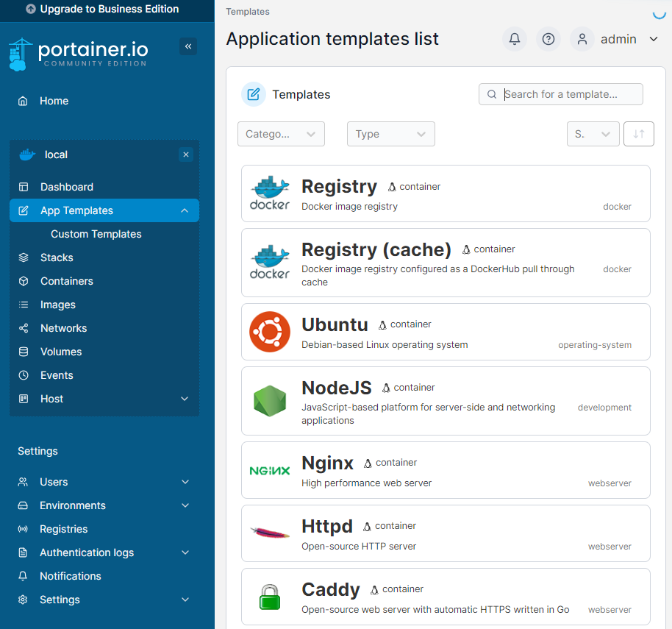Click the Containers cube icon
Image resolution: width=672 pixels, height=629 pixels.
[24, 281]
